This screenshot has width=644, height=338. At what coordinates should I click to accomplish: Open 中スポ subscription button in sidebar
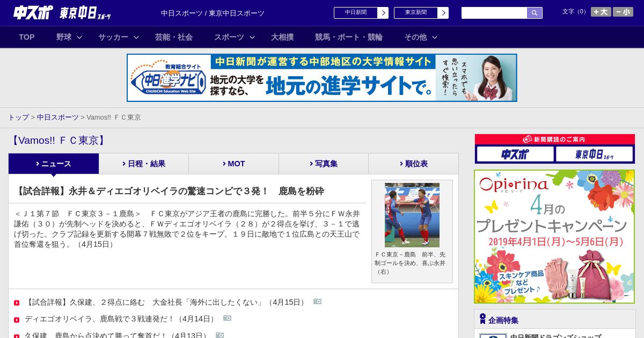tap(515, 155)
